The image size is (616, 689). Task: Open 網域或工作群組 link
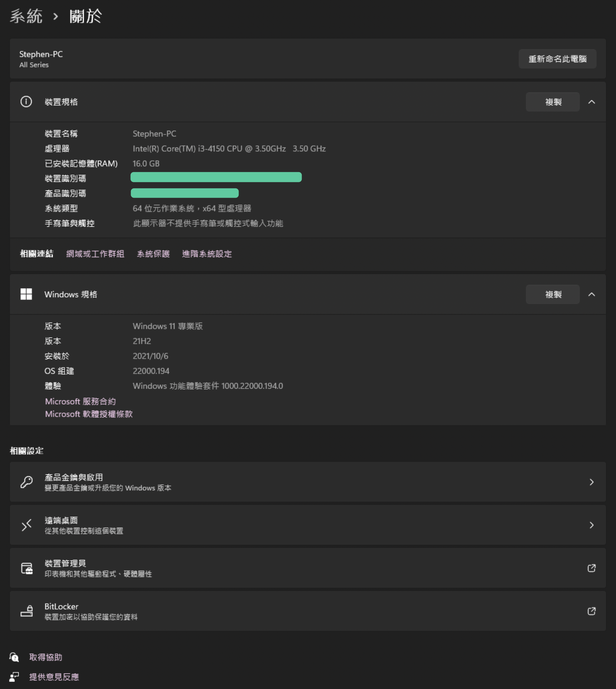95,254
